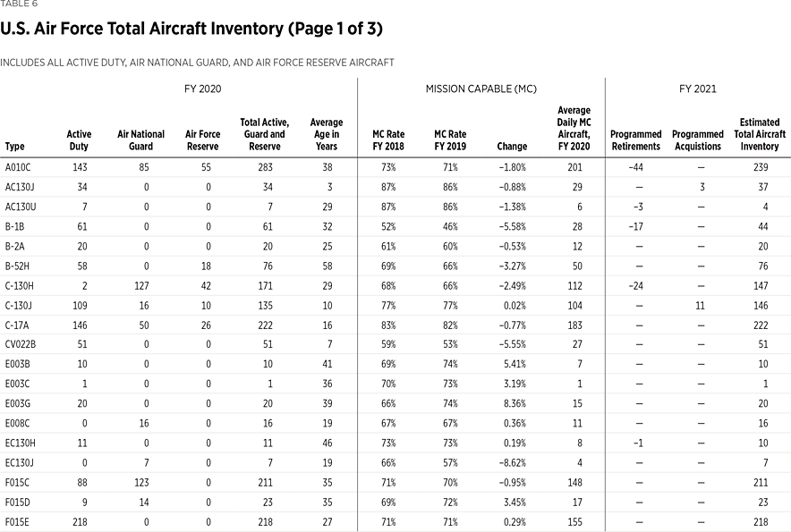Click the "Air Force Reserve" column header

(x=202, y=140)
